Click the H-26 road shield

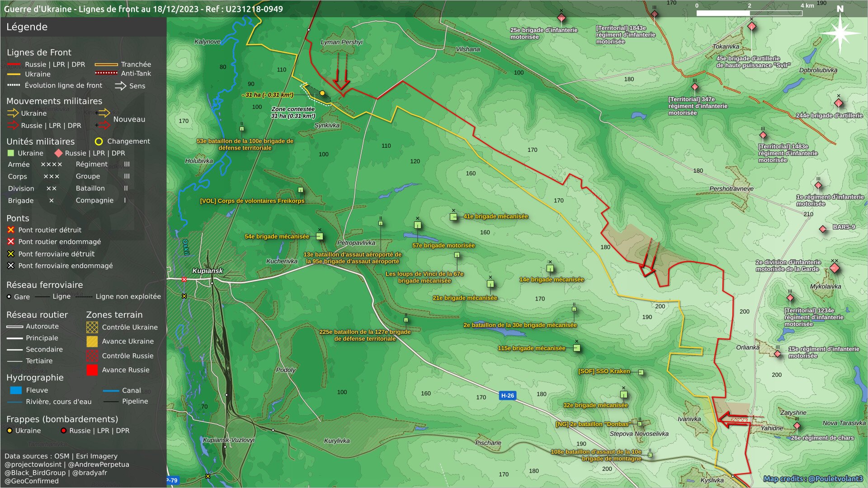[508, 395]
